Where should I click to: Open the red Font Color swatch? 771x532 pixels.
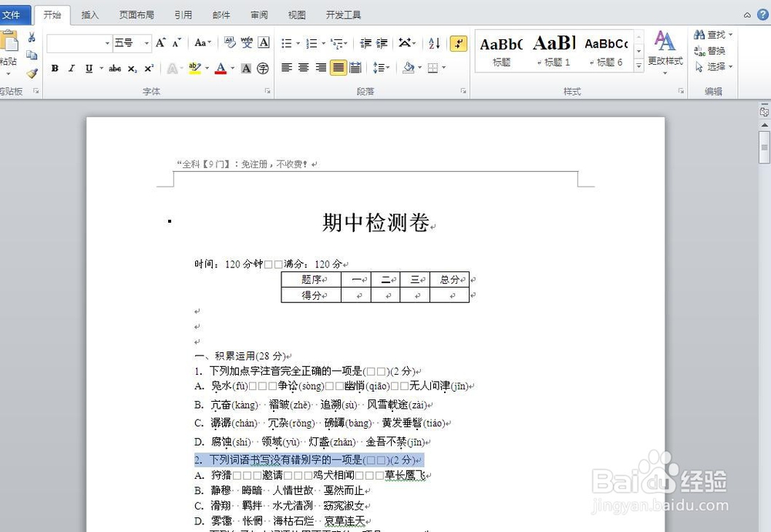click(221, 68)
